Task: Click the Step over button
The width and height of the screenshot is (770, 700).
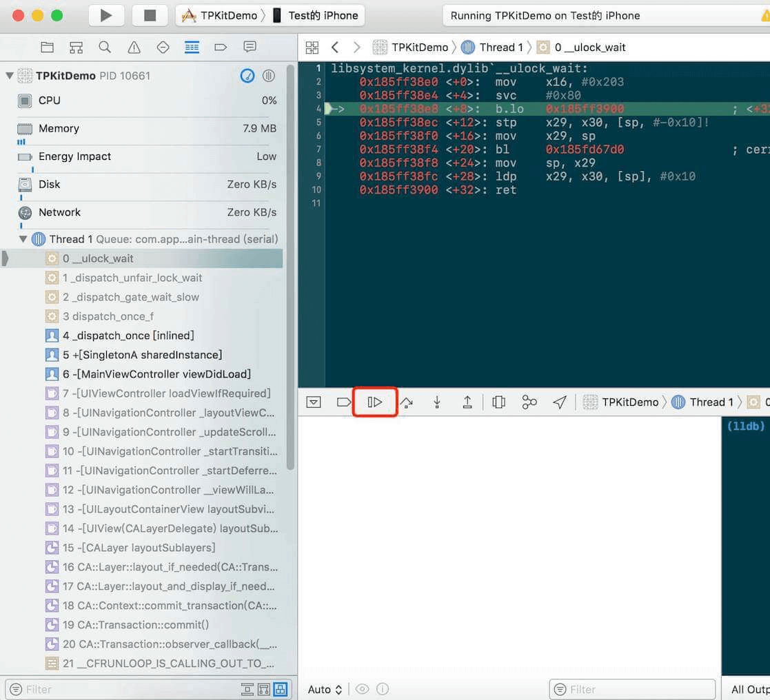Action: (x=407, y=402)
